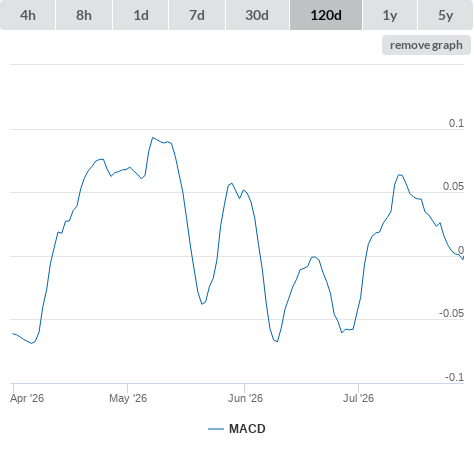This screenshot has height=455, width=474.
Task: Click the May '26 axis label
Action: (128, 398)
